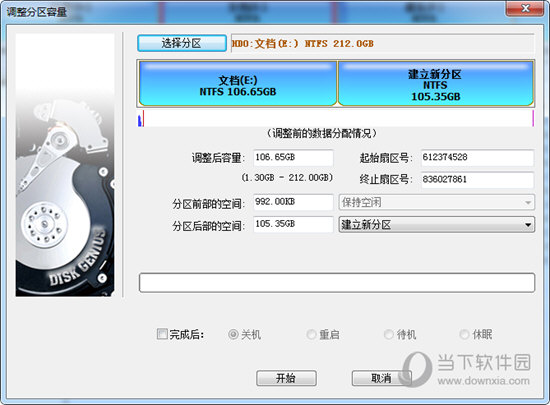550x405 pixels.
Task: Click the data distribution bar under partitions
Action: pyautogui.click(x=336, y=118)
